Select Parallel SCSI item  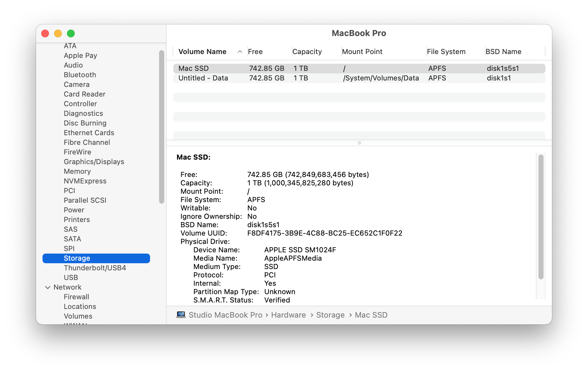[x=85, y=200]
